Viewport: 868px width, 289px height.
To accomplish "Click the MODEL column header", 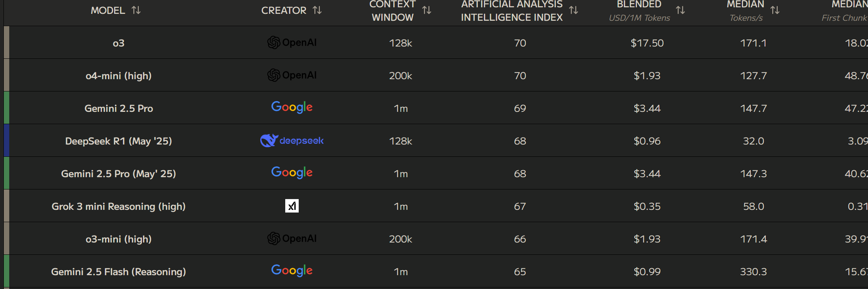I will click(x=108, y=10).
